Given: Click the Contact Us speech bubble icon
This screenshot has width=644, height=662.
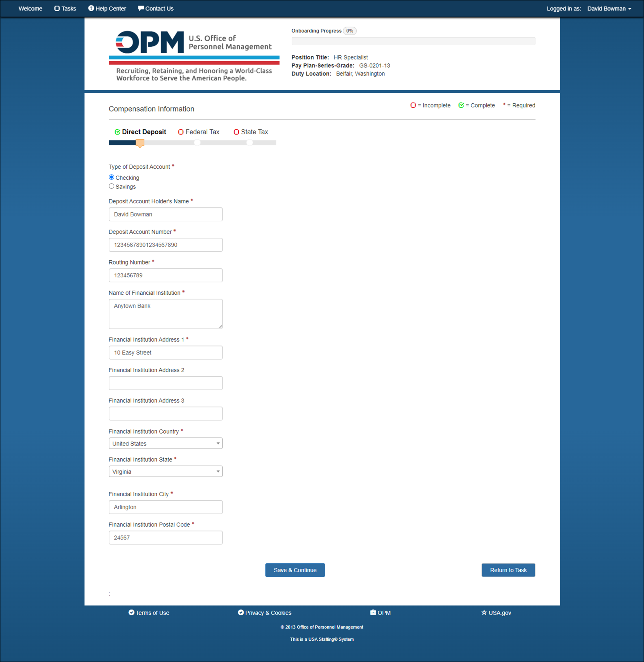Looking at the screenshot, I should click(141, 8).
